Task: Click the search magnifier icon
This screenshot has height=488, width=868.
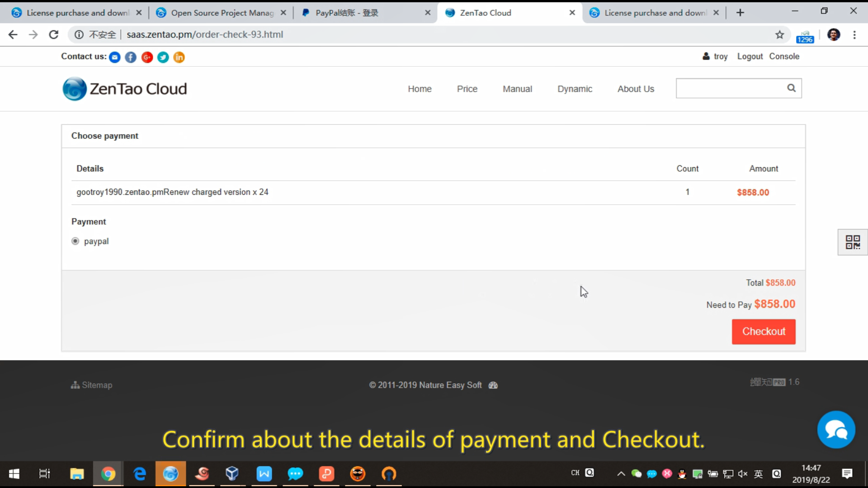Action: (x=791, y=88)
